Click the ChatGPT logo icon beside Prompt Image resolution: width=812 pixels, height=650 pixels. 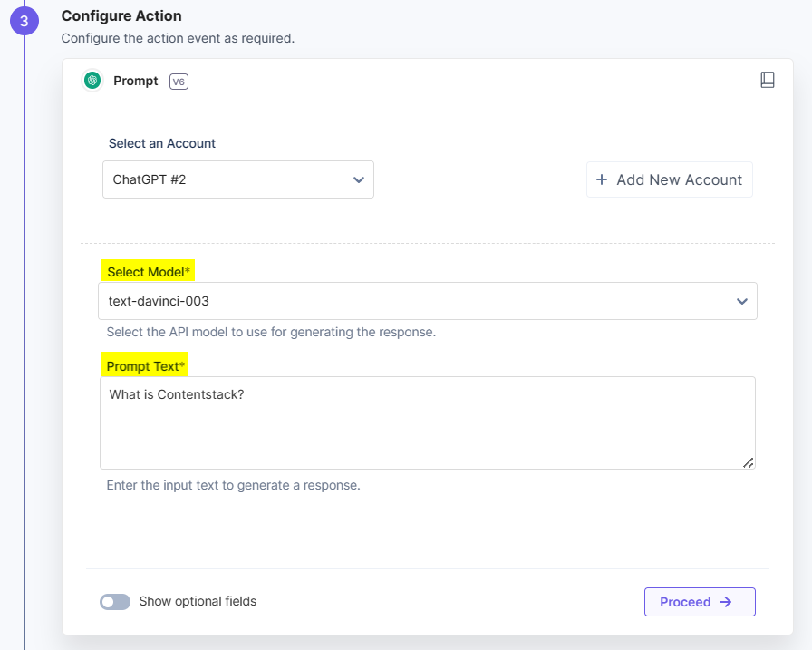pos(92,81)
